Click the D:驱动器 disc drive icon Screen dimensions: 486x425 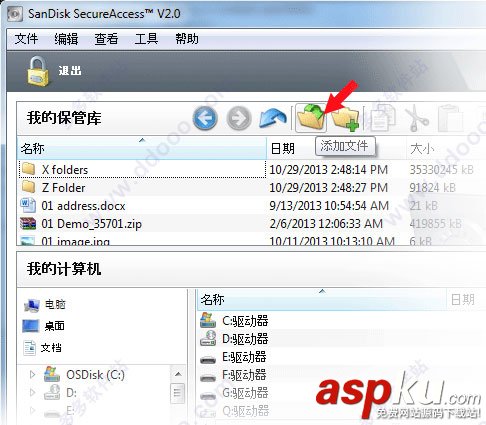coord(208,338)
